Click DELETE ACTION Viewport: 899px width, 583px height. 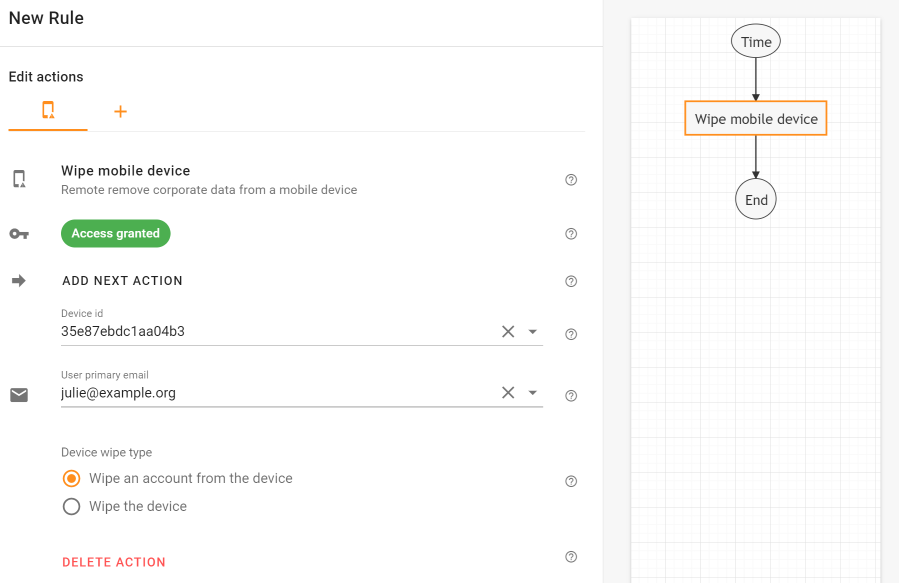coord(114,562)
